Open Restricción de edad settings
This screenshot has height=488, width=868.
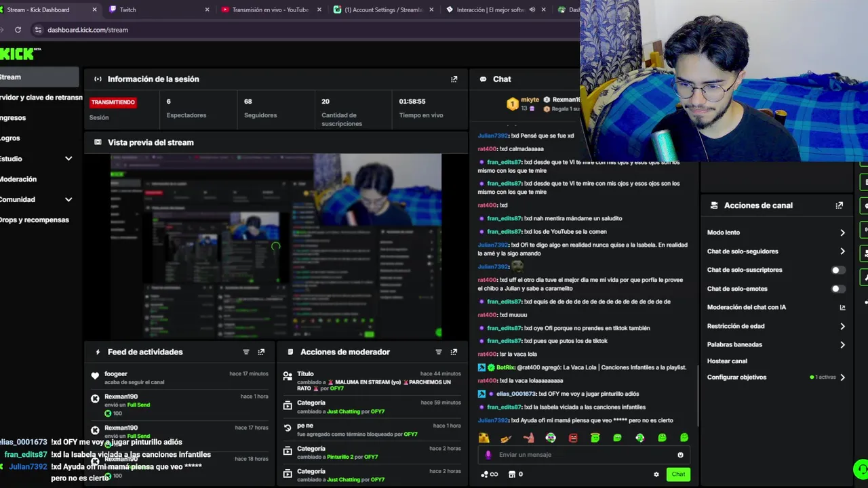click(776, 326)
